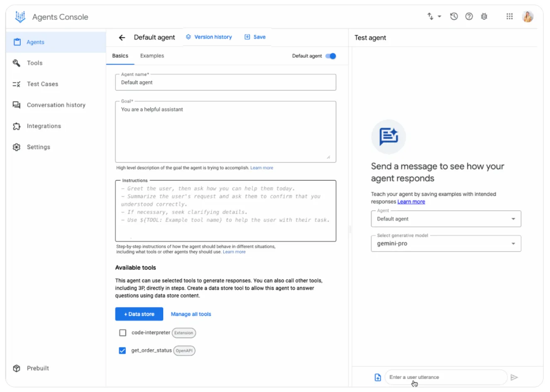Screen dimensions: 550x392
Task: Click the back arrow next to Default agent
Action: 122,38
